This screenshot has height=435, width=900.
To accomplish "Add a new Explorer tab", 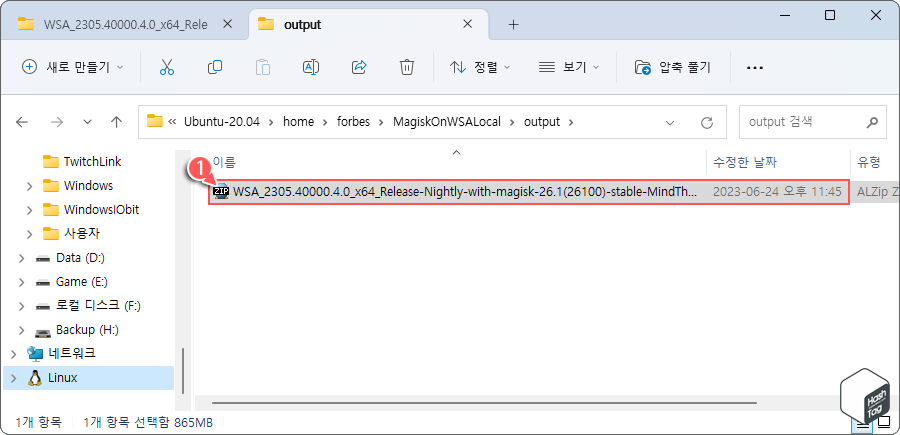I will point(514,24).
